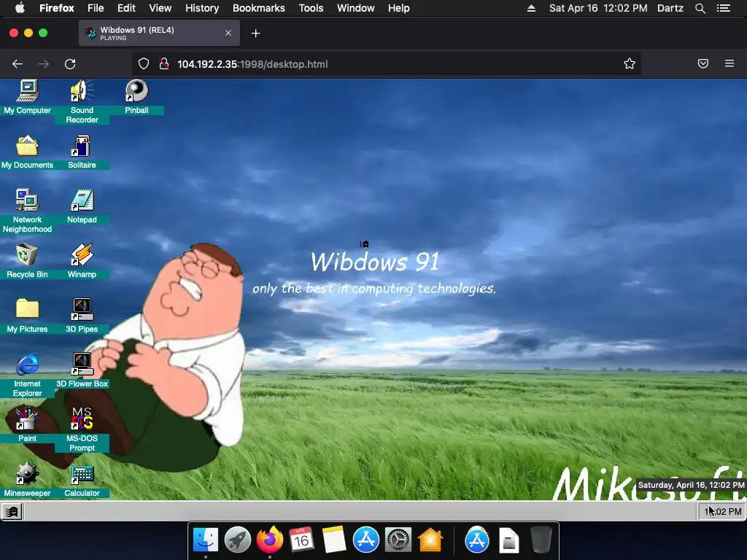Open Launchpad from the Dock

point(238,540)
